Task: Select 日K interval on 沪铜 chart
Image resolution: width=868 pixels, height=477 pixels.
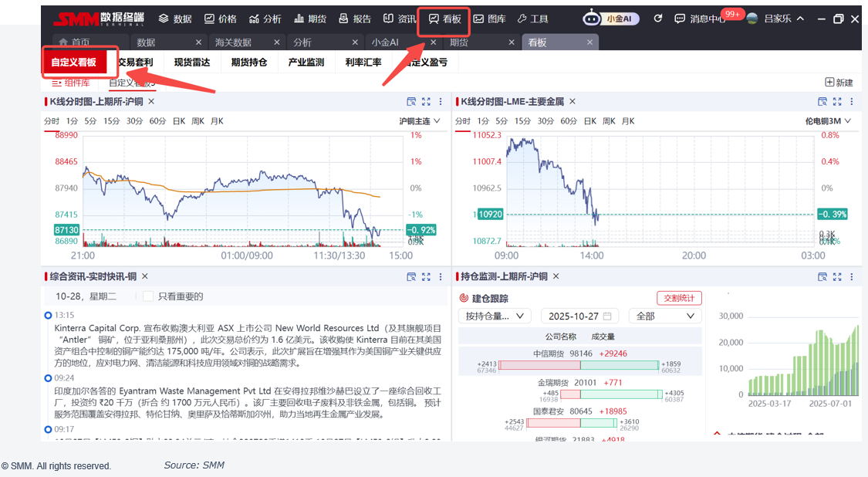Action: coord(179,120)
